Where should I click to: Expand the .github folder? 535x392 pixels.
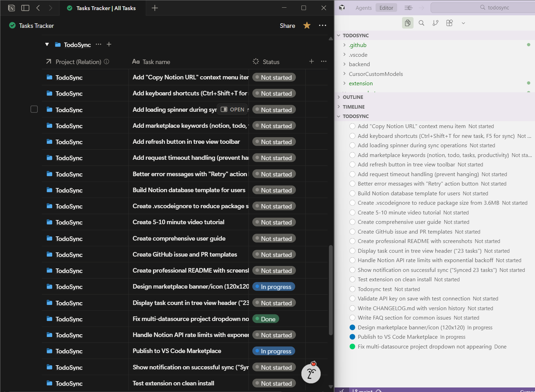(x=345, y=45)
